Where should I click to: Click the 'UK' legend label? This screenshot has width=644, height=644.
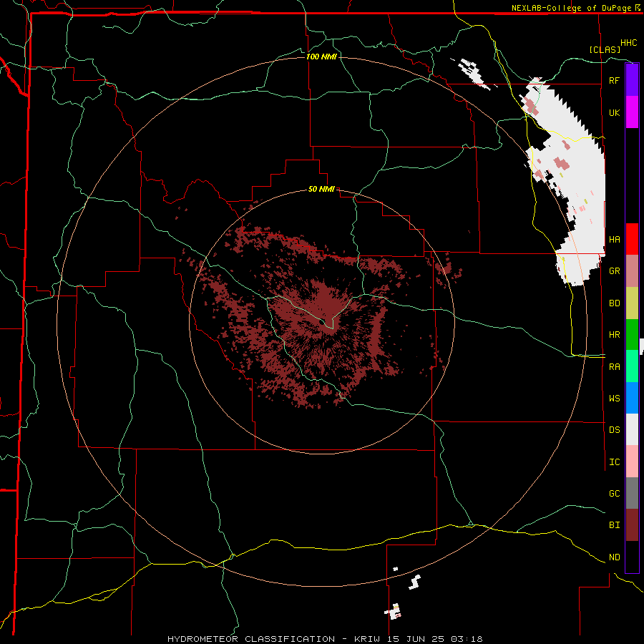[x=614, y=112]
